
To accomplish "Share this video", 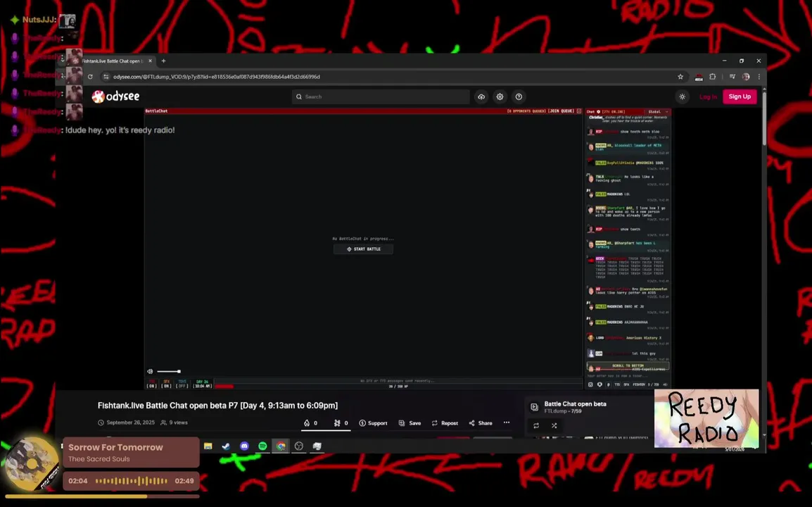I will [481, 423].
